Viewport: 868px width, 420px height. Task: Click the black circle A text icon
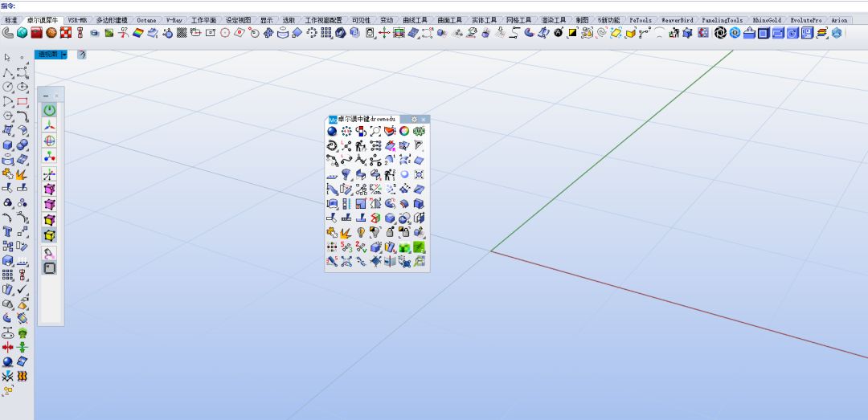(558, 33)
